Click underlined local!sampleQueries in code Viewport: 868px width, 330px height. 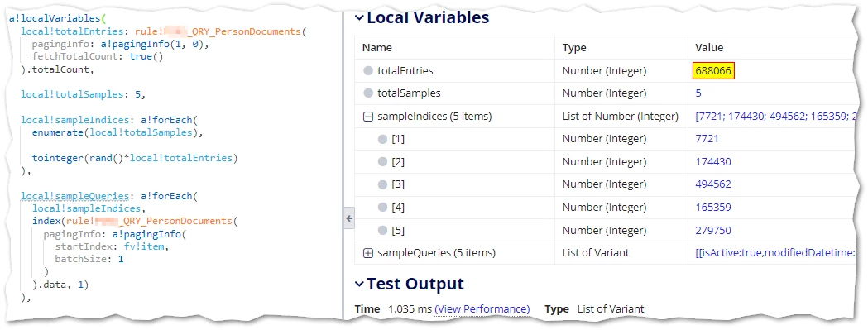pos(75,196)
